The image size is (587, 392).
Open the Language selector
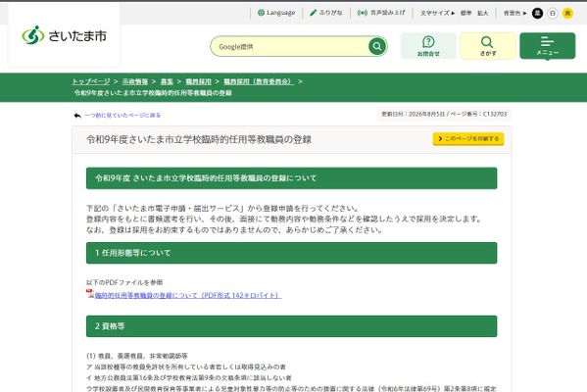coord(276,13)
